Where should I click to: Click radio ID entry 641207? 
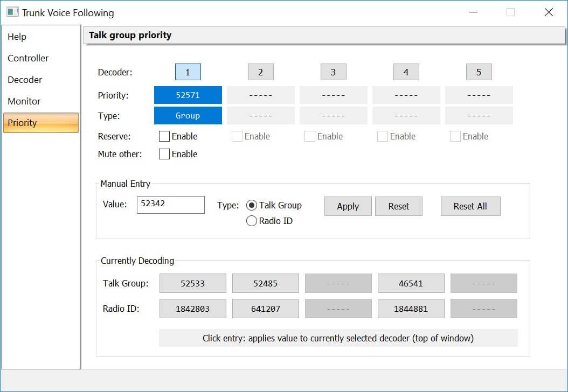pyautogui.click(x=265, y=309)
